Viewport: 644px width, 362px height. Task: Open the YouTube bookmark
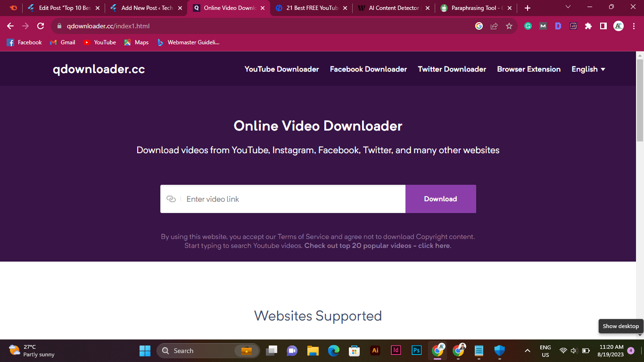[99, 42]
